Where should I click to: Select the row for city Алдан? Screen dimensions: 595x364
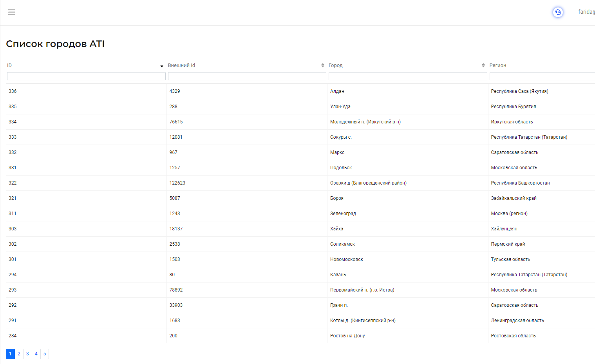337,91
